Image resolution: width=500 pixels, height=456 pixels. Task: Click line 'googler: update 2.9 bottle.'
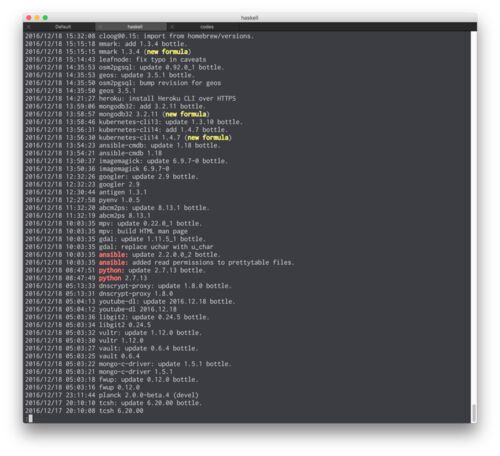click(148, 177)
